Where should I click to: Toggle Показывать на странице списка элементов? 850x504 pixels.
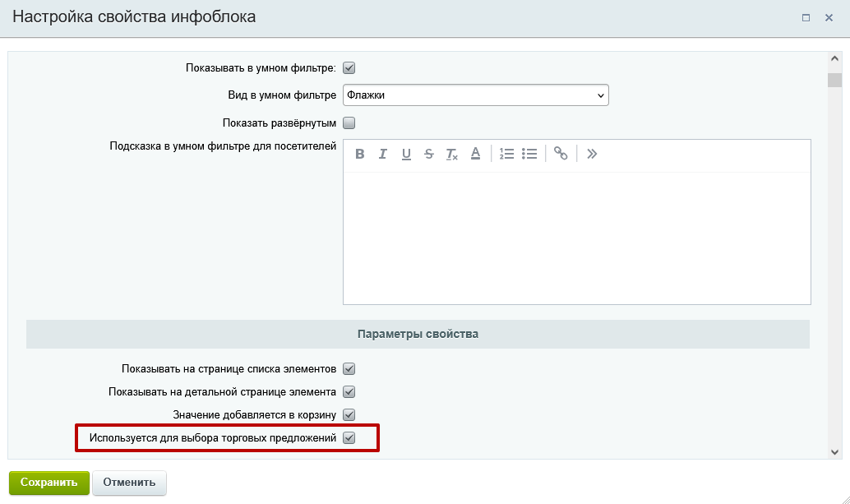(x=349, y=368)
